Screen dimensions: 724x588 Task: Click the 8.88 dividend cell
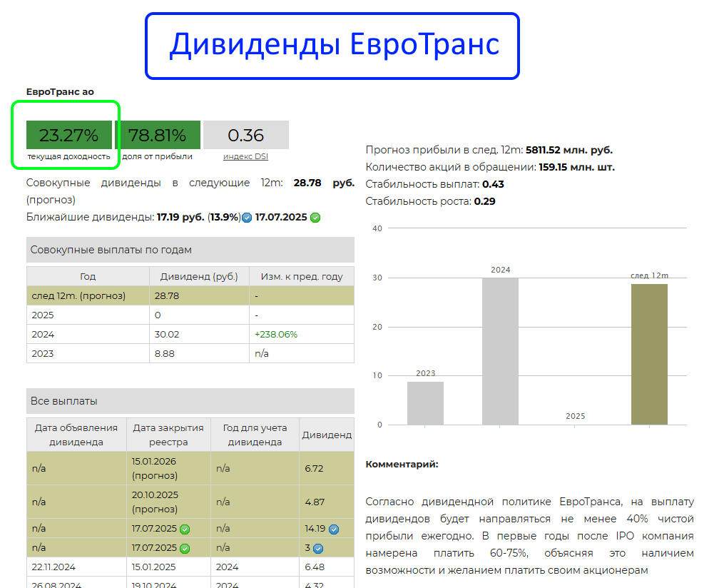[199, 354]
